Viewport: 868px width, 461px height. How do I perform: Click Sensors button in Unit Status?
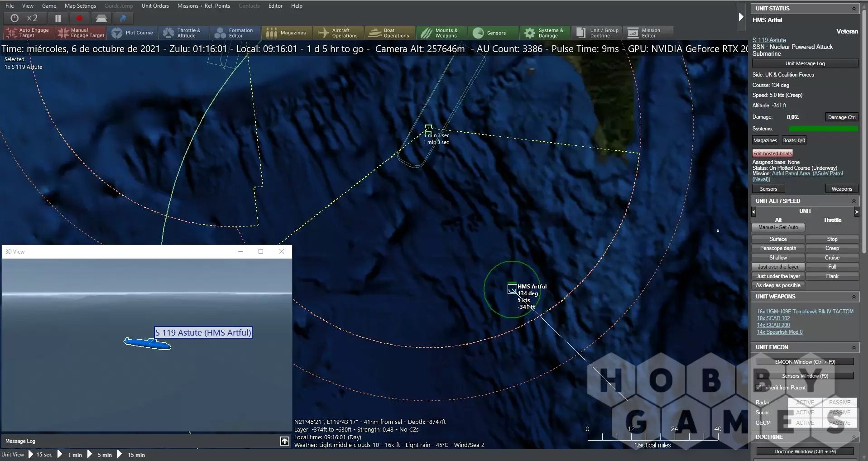point(768,189)
